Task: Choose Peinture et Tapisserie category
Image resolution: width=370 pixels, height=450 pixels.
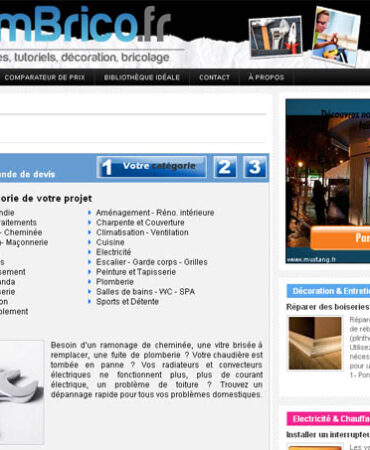Action: point(136,272)
